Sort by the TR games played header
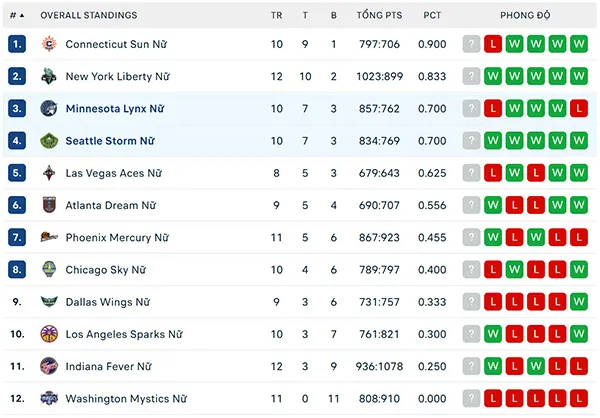 pos(277,15)
